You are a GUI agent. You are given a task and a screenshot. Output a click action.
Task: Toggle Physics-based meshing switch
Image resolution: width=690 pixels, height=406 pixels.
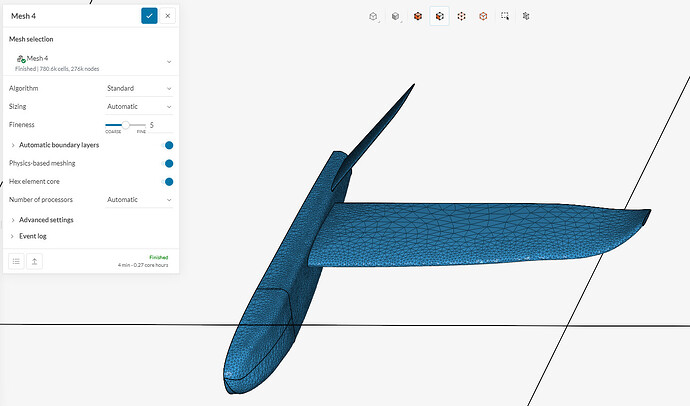pos(168,164)
